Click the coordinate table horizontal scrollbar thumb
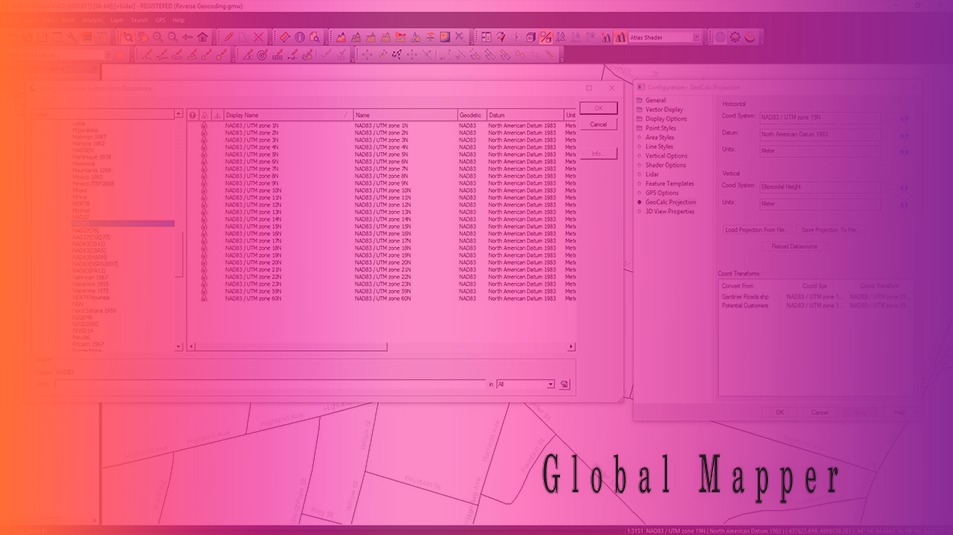The image size is (953, 535). tap(291, 347)
